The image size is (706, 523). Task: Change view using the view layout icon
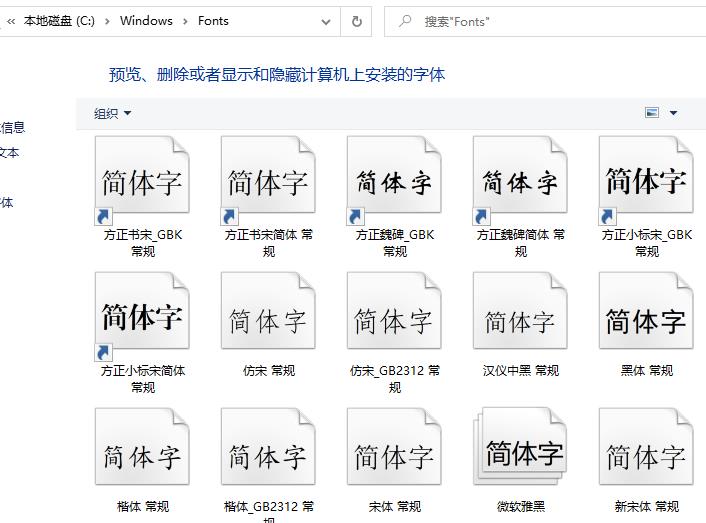coord(652,114)
